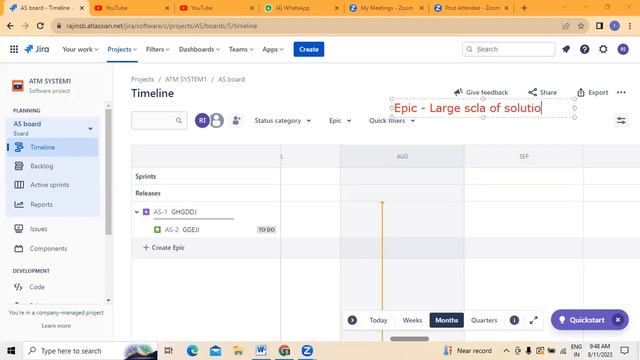The height and width of the screenshot is (360, 640).
Task: Expand the Status category filter
Action: pyautogui.click(x=282, y=121)
